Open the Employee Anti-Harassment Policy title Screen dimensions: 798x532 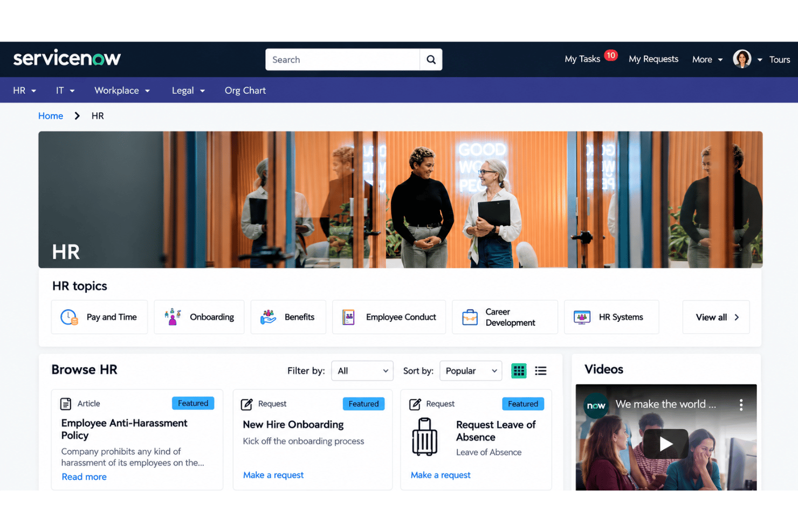coord(124,429)
